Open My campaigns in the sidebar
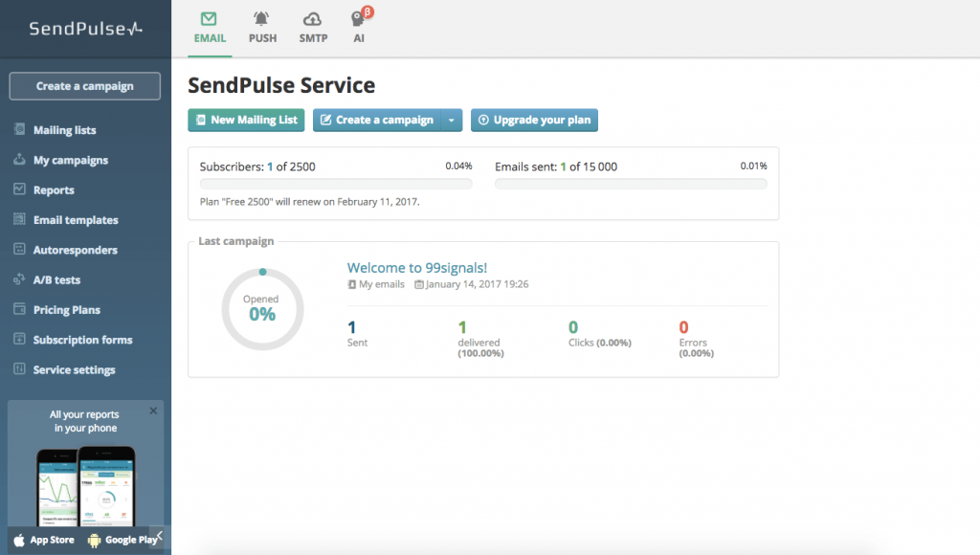This screenshot has width=980, height=555. 70,160
